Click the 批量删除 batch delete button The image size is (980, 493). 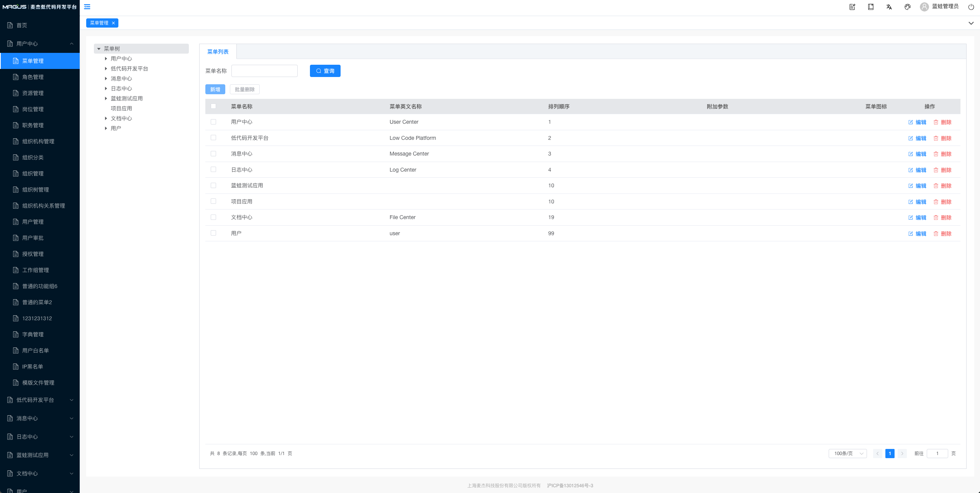tap(245, 89)
